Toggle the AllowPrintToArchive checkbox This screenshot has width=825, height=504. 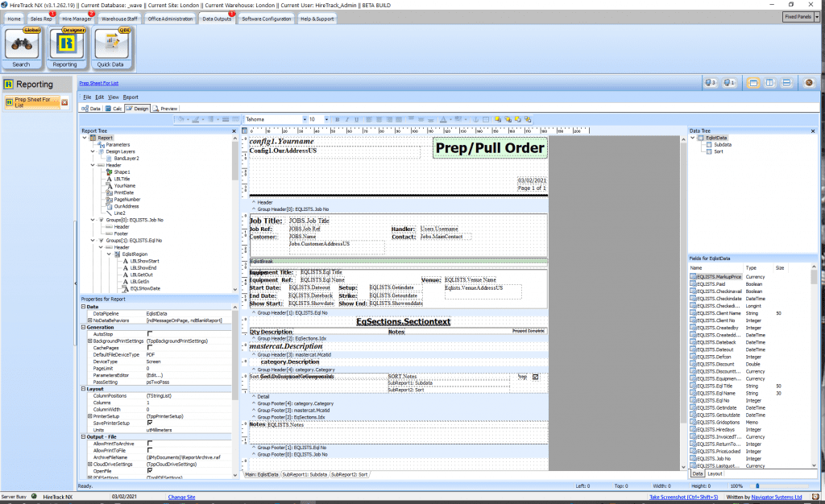point(149,444)
